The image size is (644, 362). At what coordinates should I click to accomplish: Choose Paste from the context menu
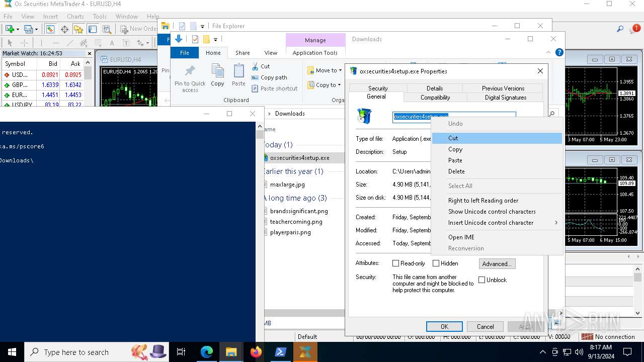click(x=497, y=160)
